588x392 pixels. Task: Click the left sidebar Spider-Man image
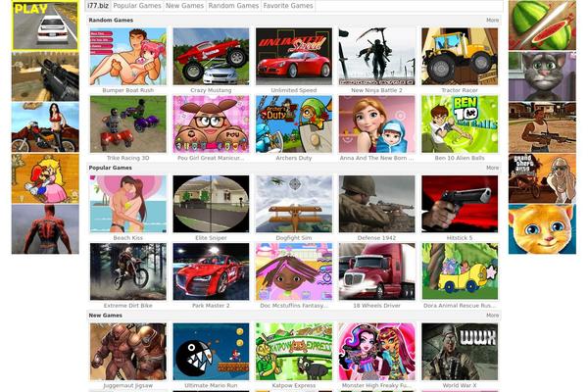click(x=45, y=229)
